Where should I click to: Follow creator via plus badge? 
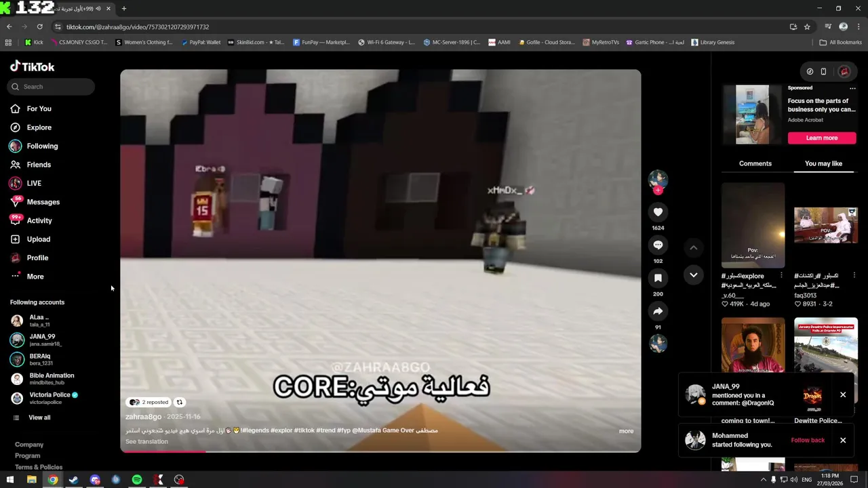[658, 190]
